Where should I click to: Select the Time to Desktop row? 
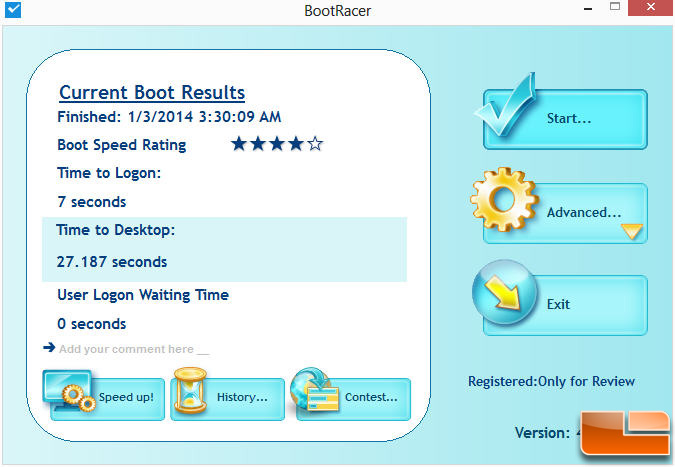[x=224, y=249]
